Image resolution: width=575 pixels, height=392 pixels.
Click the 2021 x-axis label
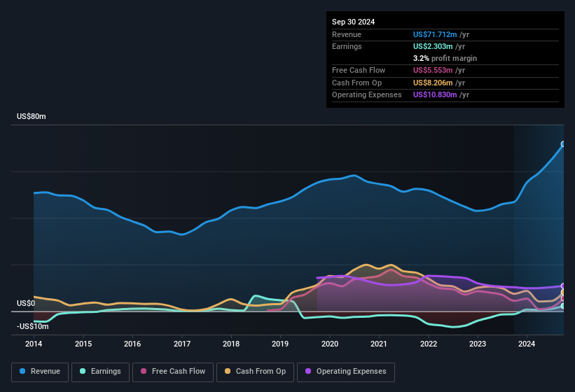pyautogui.click(x=379, y=344)
